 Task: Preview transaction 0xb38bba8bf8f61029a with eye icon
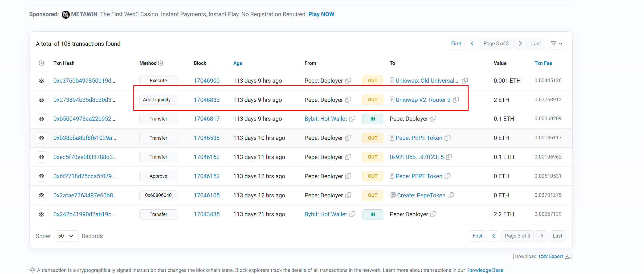point(42,138)
